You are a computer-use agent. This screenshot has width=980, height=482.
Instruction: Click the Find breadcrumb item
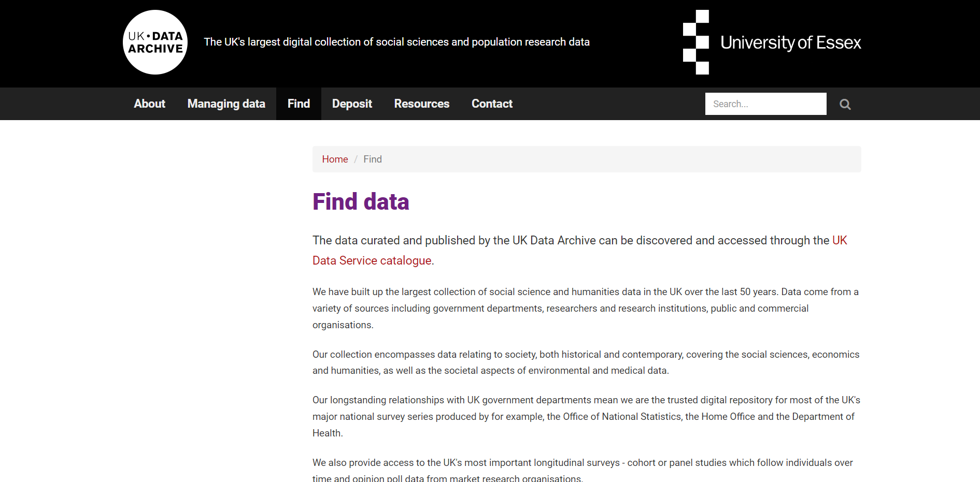[372, 159]
